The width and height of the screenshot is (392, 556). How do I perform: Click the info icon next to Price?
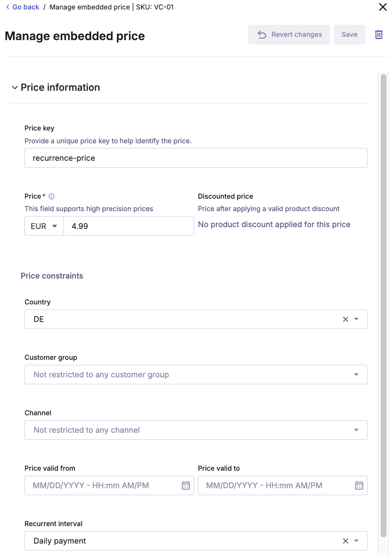point(52,196)
